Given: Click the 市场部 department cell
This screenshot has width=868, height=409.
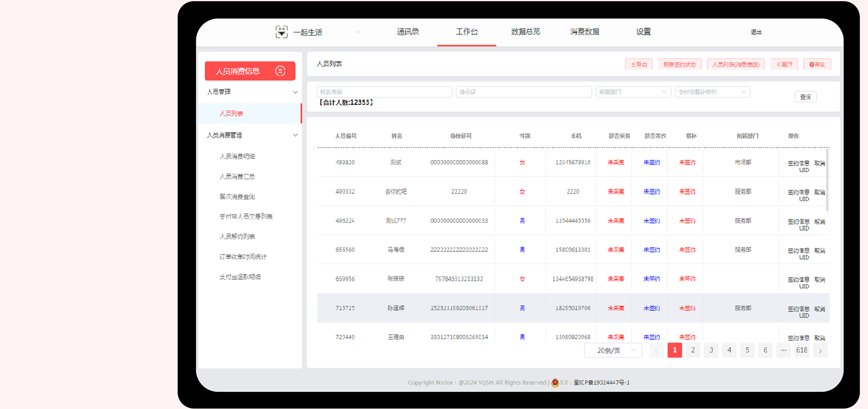Looking at the screenshot, I should [743, 162].
